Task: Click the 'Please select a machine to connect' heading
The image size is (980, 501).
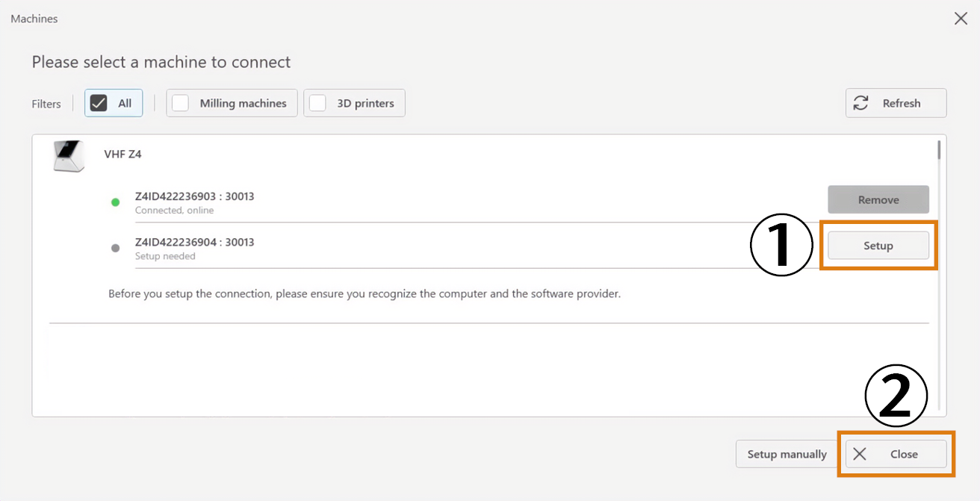Action: [x=161, y=62]
